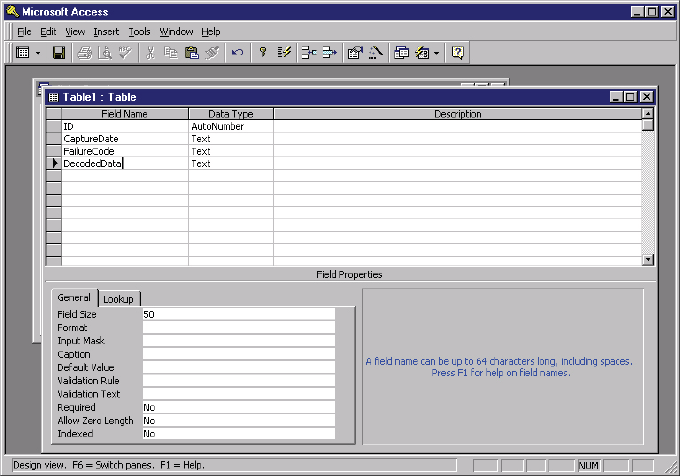The width and height of the screenshot is (680, 476).
Task: Click the Field Name column header
Action: [125, 114]
